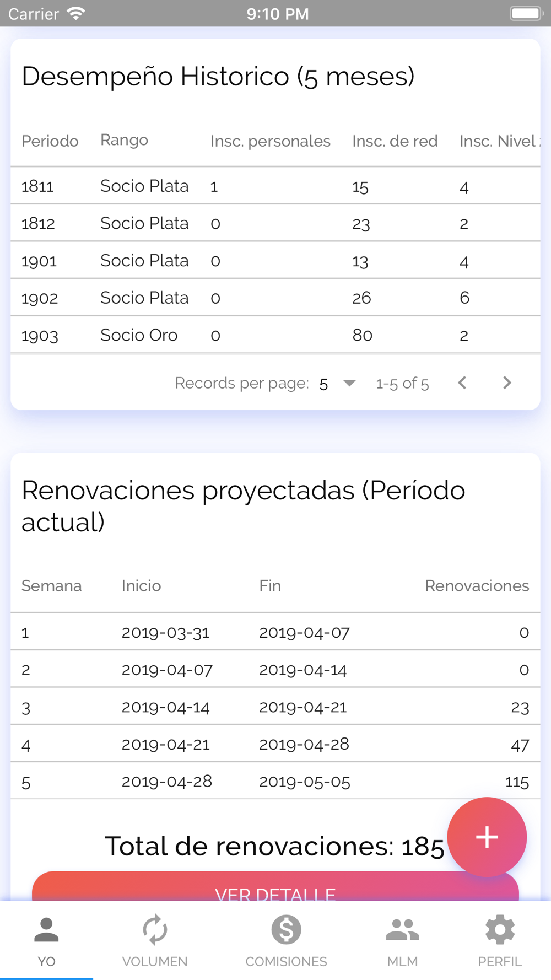Select the row for period 1811

point(275,186)
